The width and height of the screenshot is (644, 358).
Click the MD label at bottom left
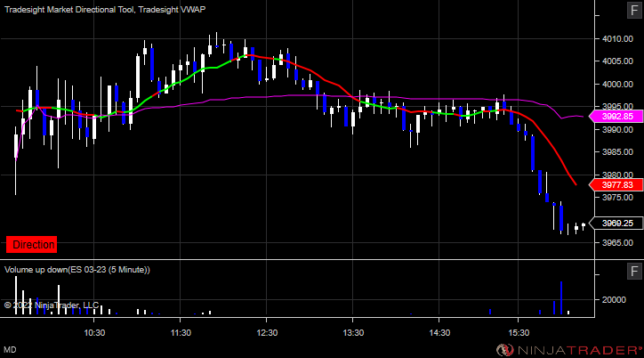[x=11, y=350]
